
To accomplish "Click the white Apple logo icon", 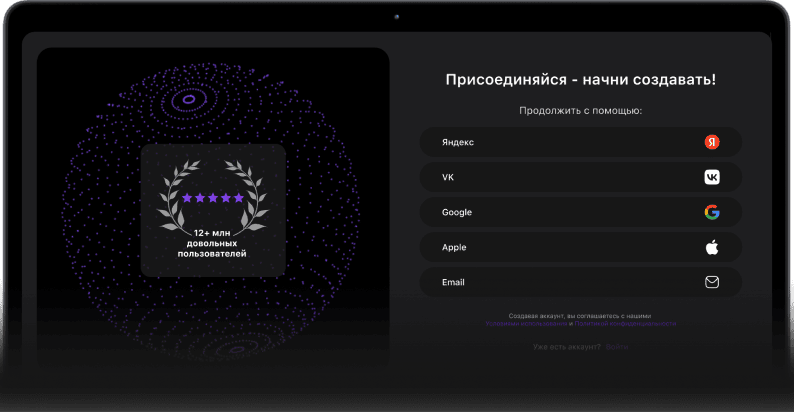I will 711,247.
